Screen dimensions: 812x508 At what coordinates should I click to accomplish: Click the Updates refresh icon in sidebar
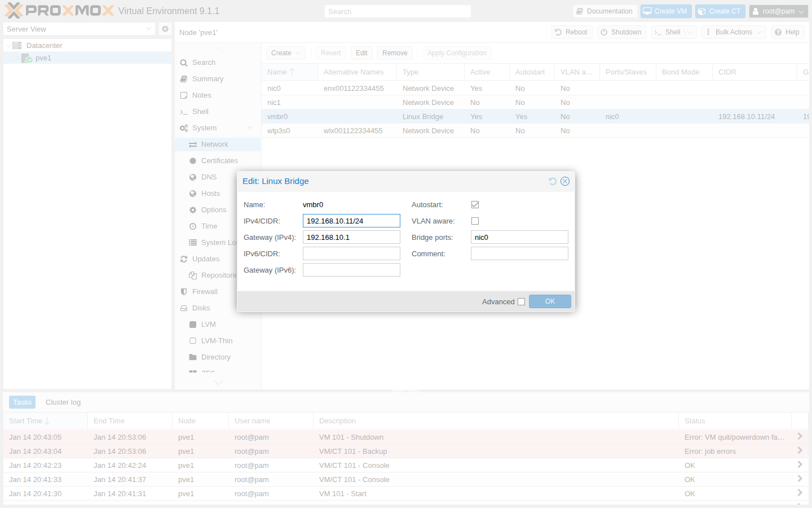(184, 259)
